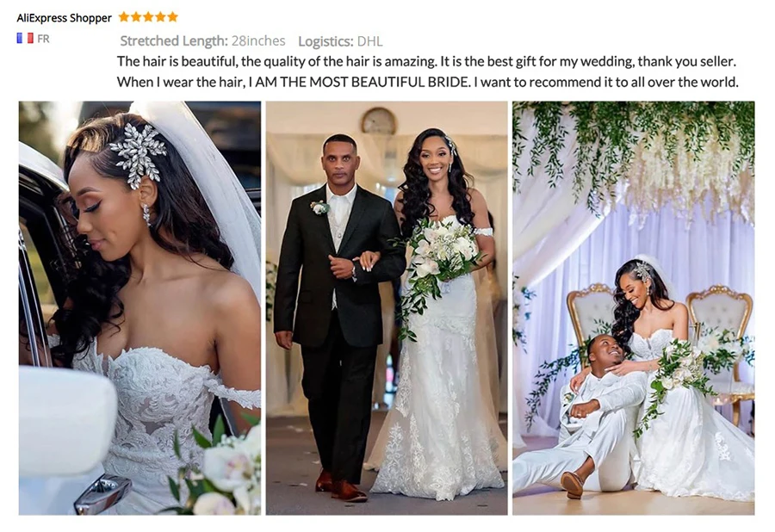Select the fifth rating star
This screenshot has height=532, width=775.
[172, 17]
